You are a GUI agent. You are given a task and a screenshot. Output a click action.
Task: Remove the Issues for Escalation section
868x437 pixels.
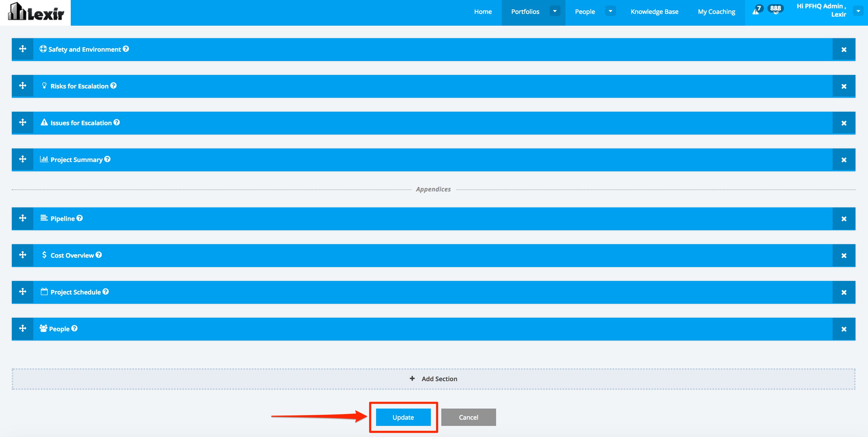point(844,123)
